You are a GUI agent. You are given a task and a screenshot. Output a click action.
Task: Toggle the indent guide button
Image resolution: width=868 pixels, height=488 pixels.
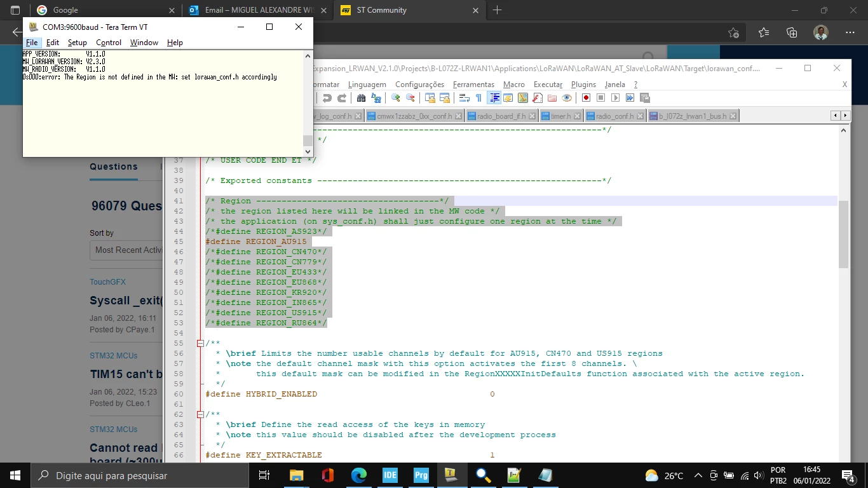click(494, 98)
